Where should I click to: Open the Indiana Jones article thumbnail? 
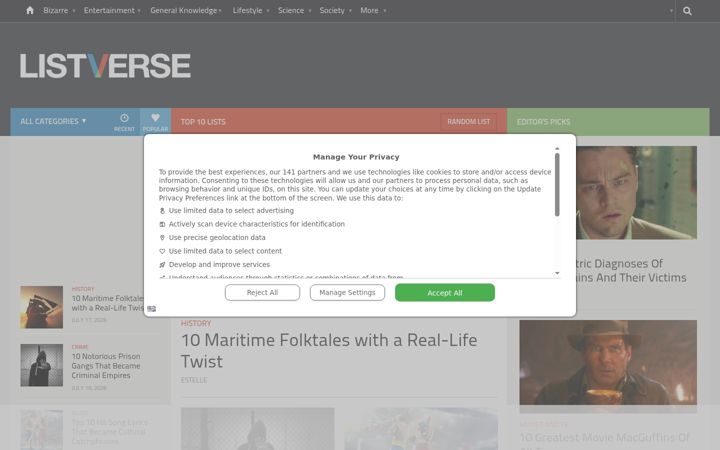608,363
